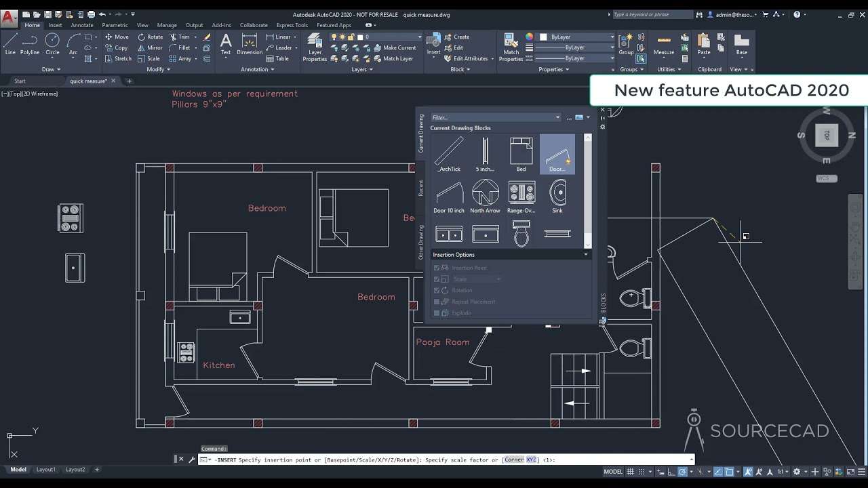Select the Fillet tool
This screenshot has height=488, width=868.
pos(180,48)
